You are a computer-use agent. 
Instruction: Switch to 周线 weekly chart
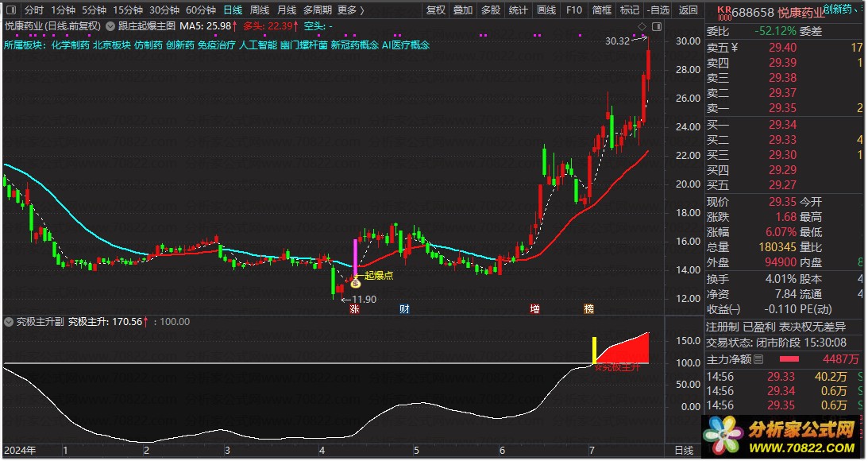(260, 10)
